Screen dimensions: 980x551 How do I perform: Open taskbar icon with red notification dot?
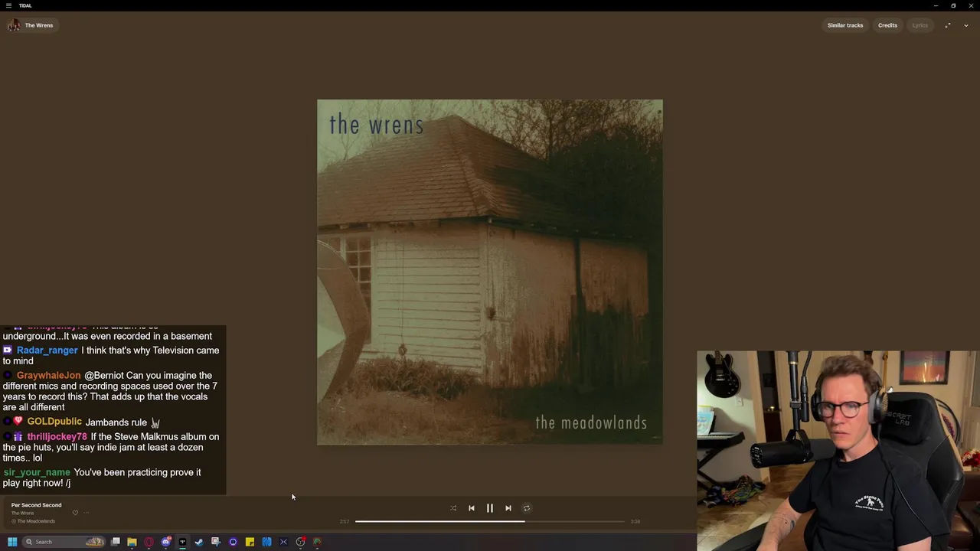tap(300, 542)
